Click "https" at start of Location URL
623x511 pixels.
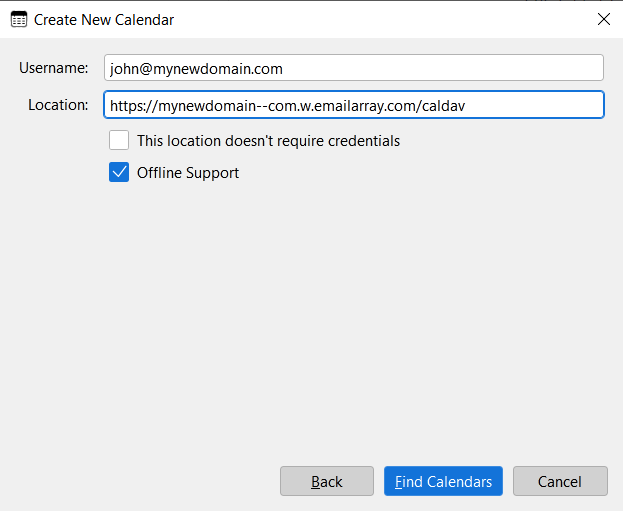128,105
